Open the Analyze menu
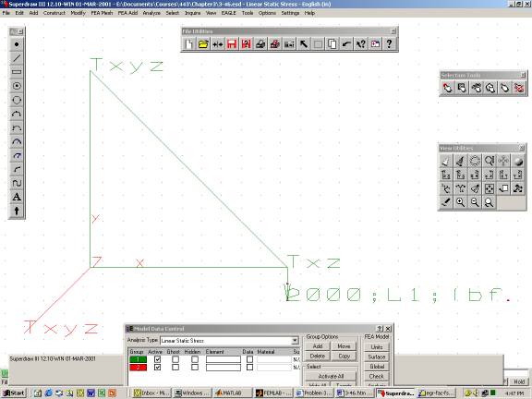Screen dimensions: 532x399 point(151,13)
